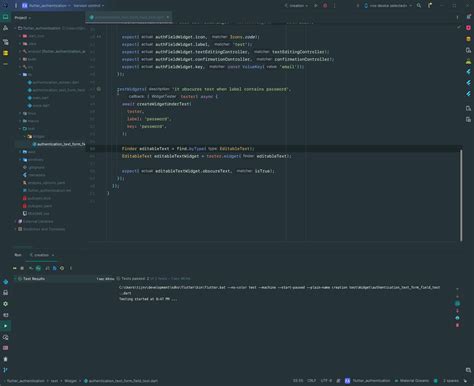Open the Project tool window icon

pyautogui.click(x=5, y=17)
